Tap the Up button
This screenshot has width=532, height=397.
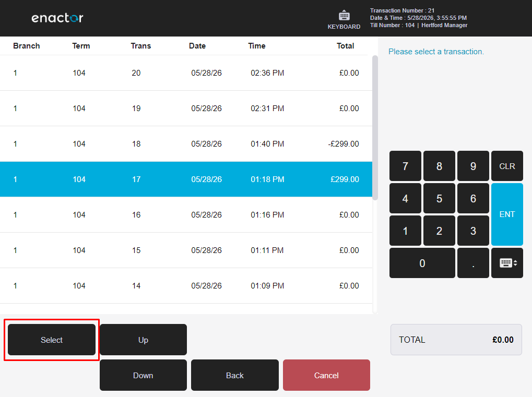point(143,340)
